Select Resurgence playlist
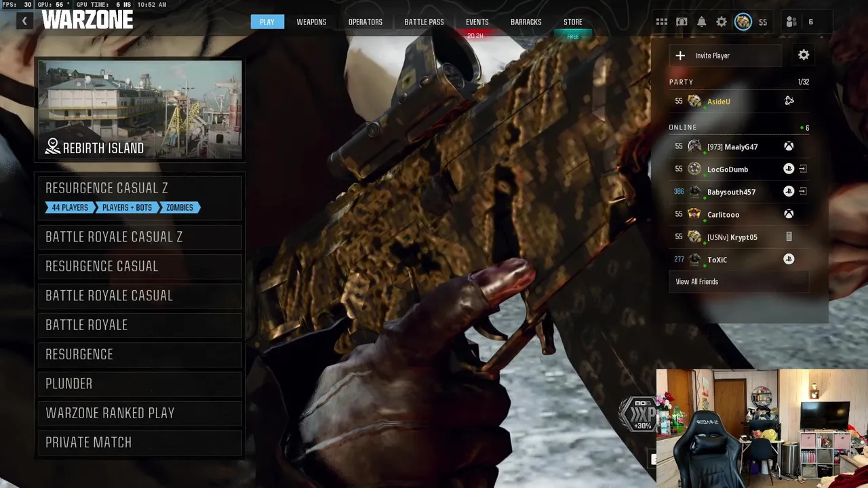Viewport: 868px width, 488px height. tap(140, 354)
